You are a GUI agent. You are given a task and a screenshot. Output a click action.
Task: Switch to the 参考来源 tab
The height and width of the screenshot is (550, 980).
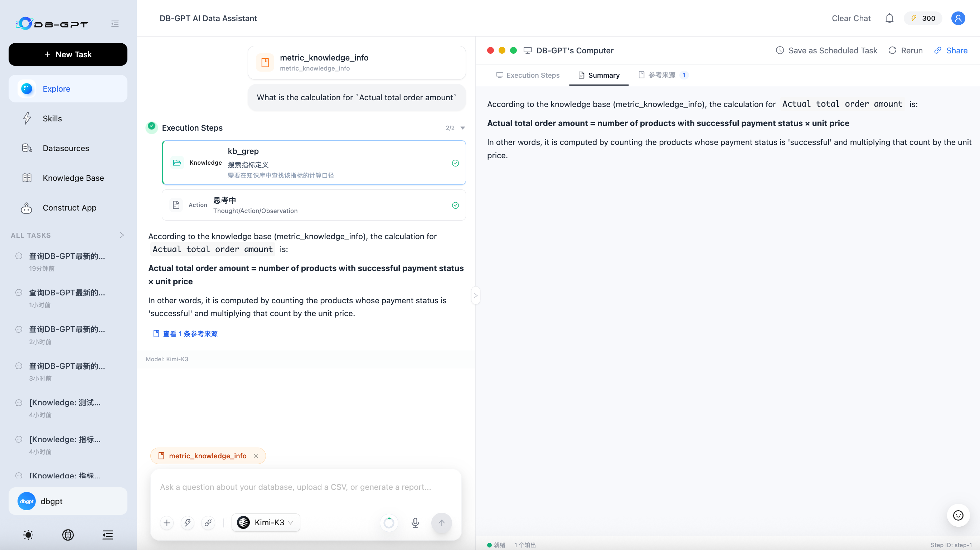[663, 75]
